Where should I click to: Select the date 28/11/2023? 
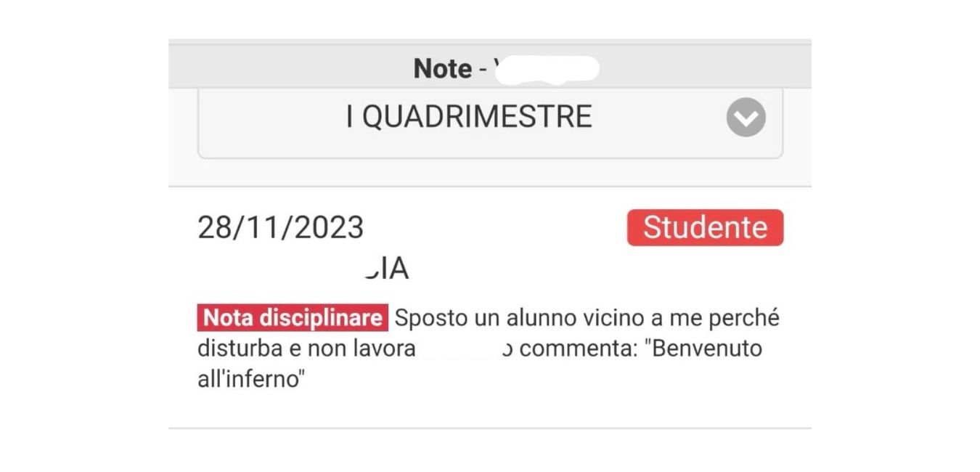tap(280, 227)
